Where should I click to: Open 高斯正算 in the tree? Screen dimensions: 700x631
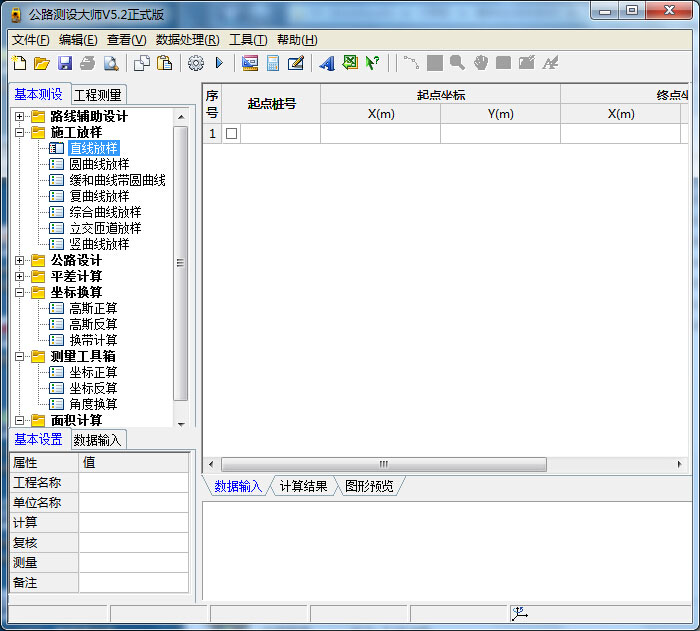click(x=93, y=309)
